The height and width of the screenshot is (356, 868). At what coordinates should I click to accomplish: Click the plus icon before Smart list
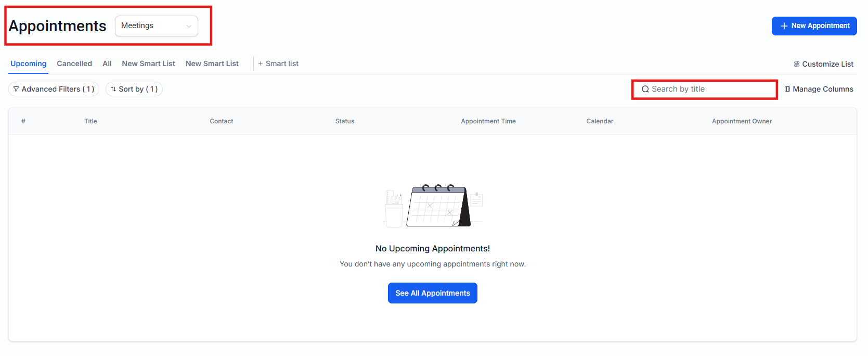[261, 63]
